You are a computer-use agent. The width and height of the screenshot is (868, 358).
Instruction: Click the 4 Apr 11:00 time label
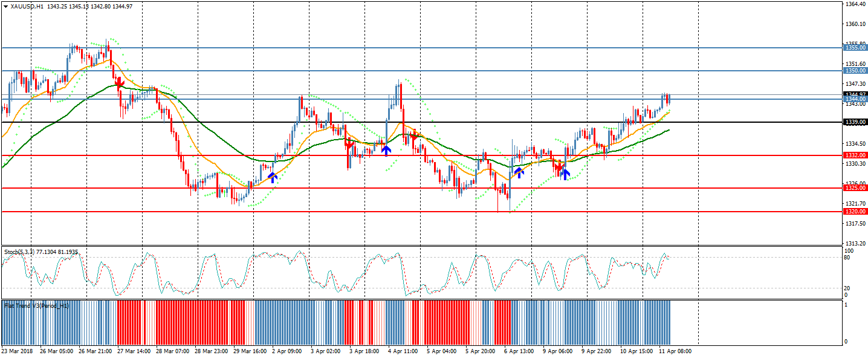point(402,351)
